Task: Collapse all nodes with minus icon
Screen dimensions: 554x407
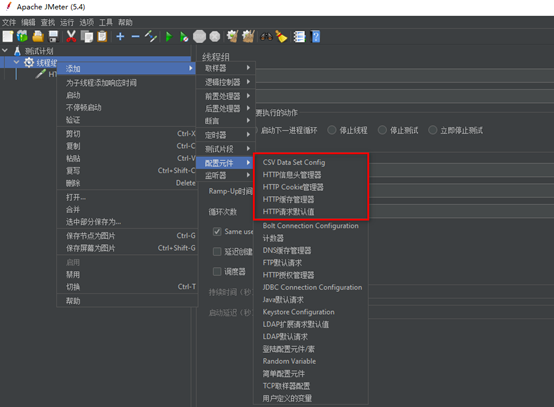Action: (135, 36)
